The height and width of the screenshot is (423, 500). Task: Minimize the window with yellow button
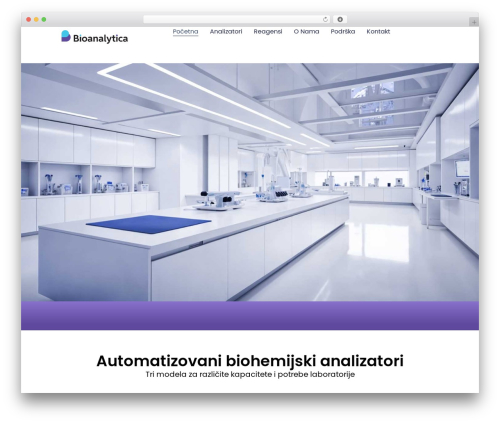[36, 20]
